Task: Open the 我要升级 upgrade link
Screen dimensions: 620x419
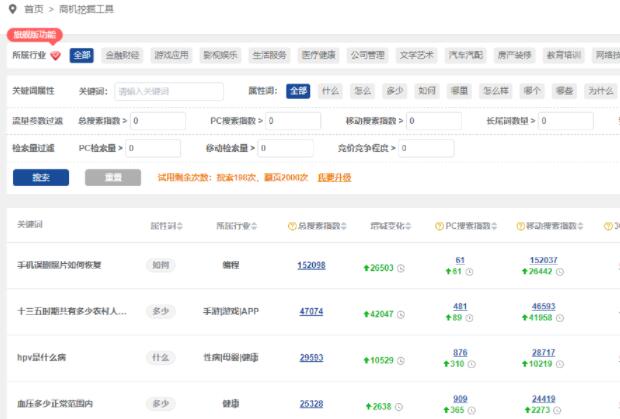Action: pos(334,177)
